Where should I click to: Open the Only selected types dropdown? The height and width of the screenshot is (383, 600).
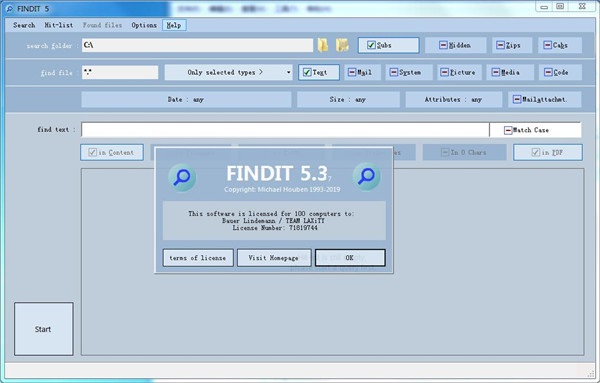pyautogui.click(x=228, y=72)
